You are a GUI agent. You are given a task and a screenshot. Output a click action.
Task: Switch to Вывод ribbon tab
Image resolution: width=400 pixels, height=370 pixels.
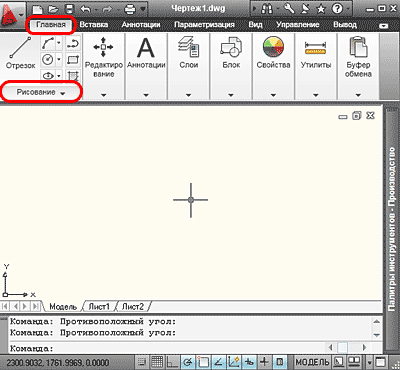point(345,25)
